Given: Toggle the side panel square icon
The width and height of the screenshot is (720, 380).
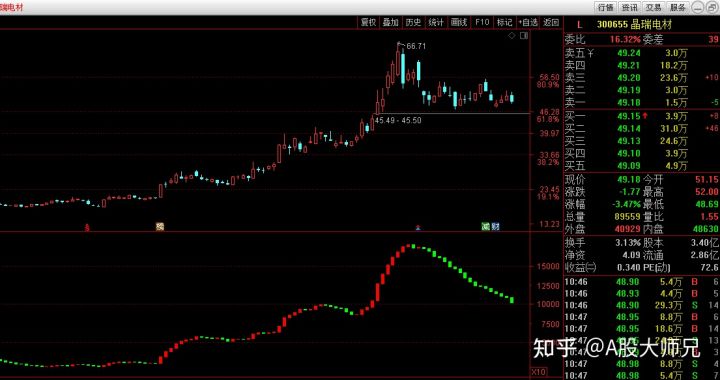Looking at the screenshot, I should tap(524, 36).
